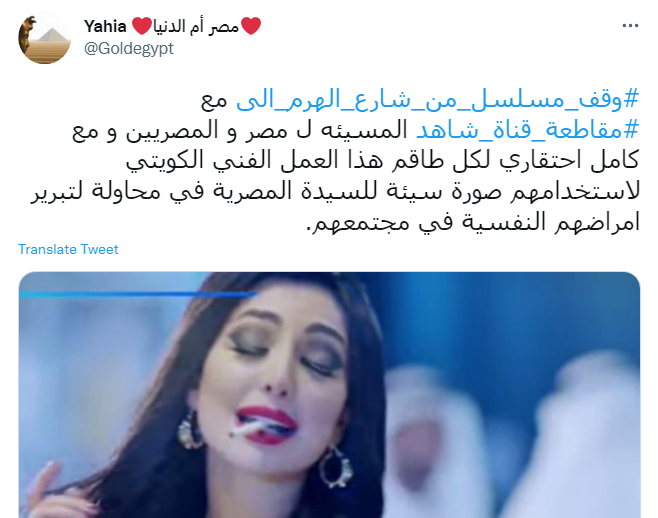658x518 pixels.
Task: Open the @Goldegypt handle
Action: [x=128, y=49]
